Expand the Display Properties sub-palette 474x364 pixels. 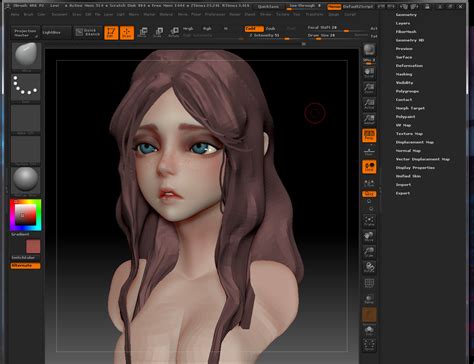click(x=415, y=168)
